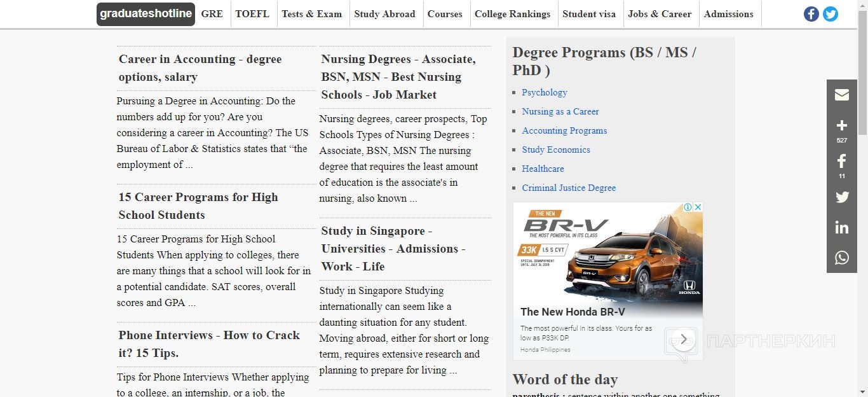This screenshot has height=397, width=868.
Task: Open the TOEFL menu
Action: (252, 14)
